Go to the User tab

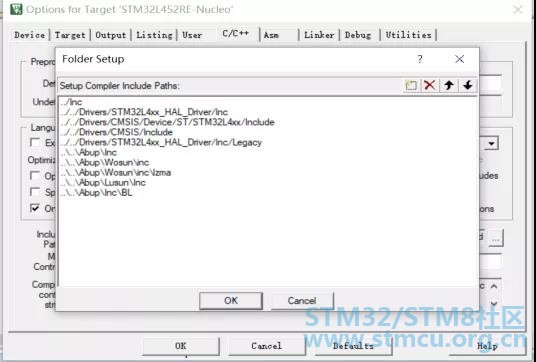coord(192,35)
